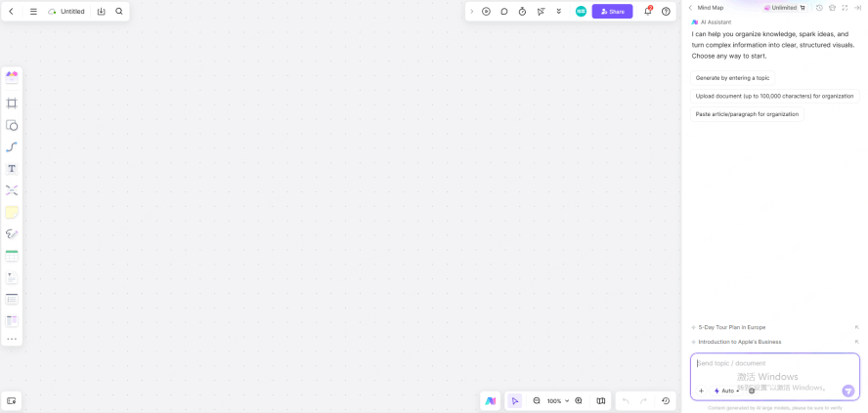
Task: Click the Send topic / document input
Action: click(774, 363)
